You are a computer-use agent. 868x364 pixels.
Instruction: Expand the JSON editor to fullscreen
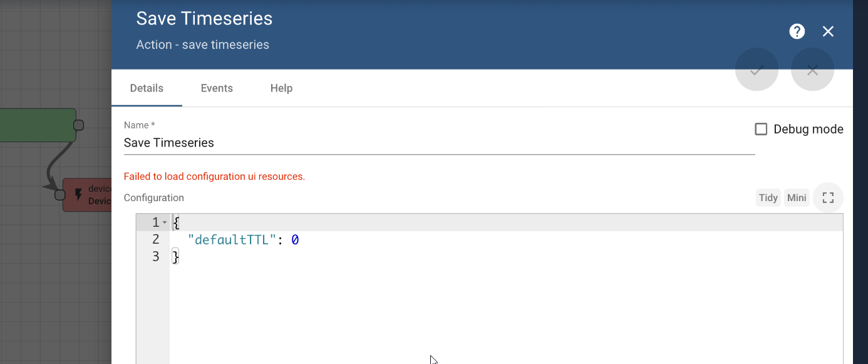tap(828, 197)
